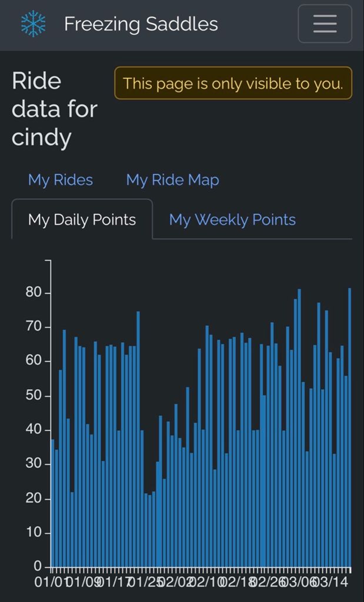Click the 01/25 date label on the x-axis

[143, 583]
